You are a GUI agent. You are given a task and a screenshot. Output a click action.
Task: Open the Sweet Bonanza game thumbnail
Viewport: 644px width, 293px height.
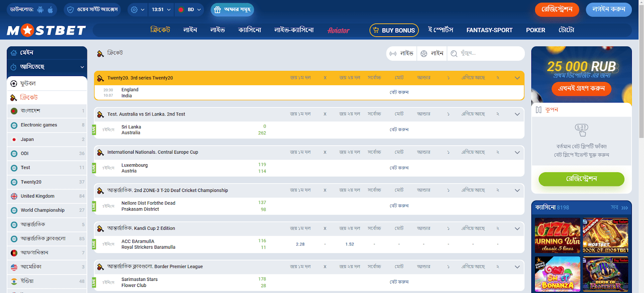point(557,274)
